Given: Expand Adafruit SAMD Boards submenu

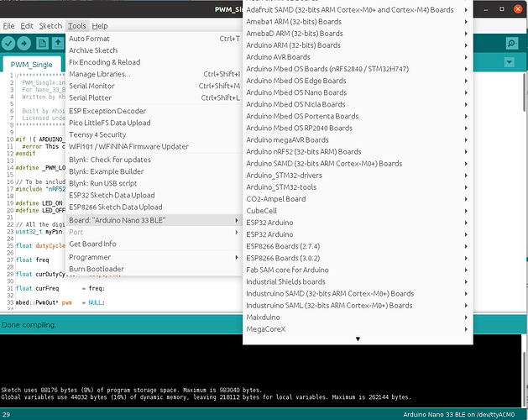Looking at the screenshot, I should [x=358, y=10].
